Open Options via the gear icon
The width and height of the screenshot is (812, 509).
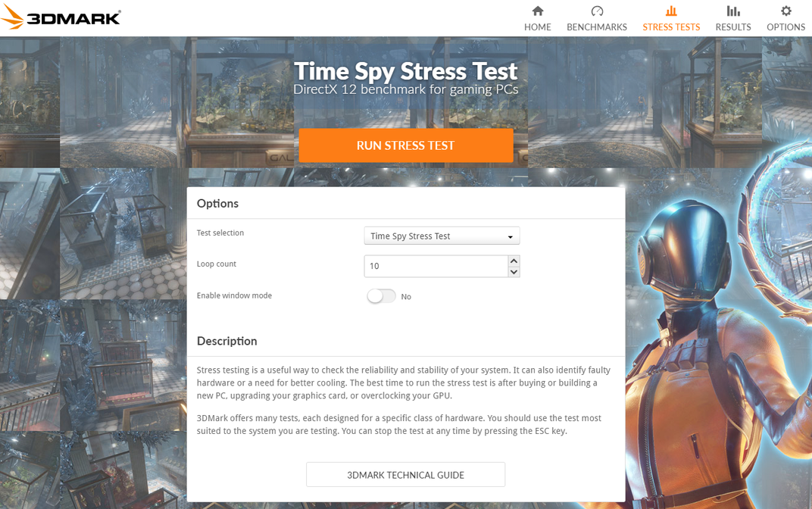click(785, 11)
